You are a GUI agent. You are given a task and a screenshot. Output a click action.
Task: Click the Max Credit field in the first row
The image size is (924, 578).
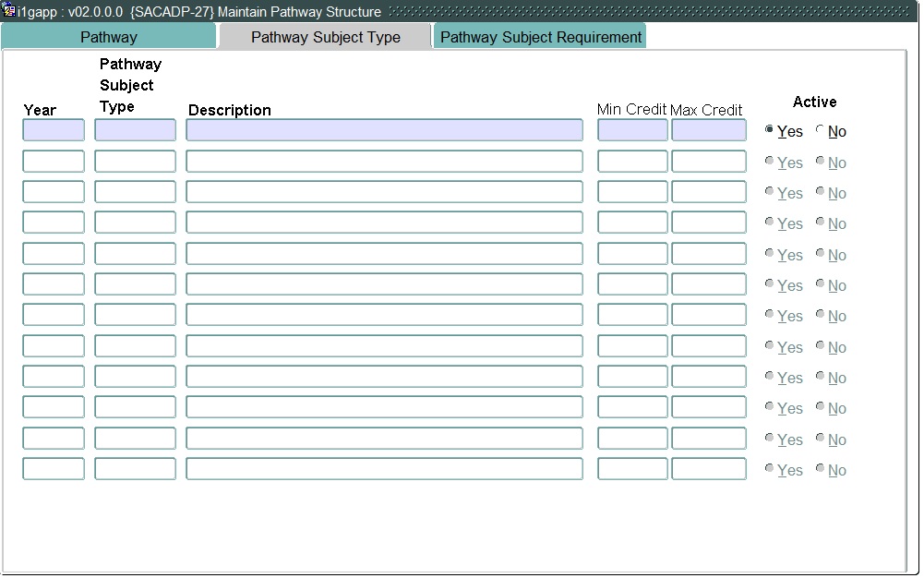[708, 130]
